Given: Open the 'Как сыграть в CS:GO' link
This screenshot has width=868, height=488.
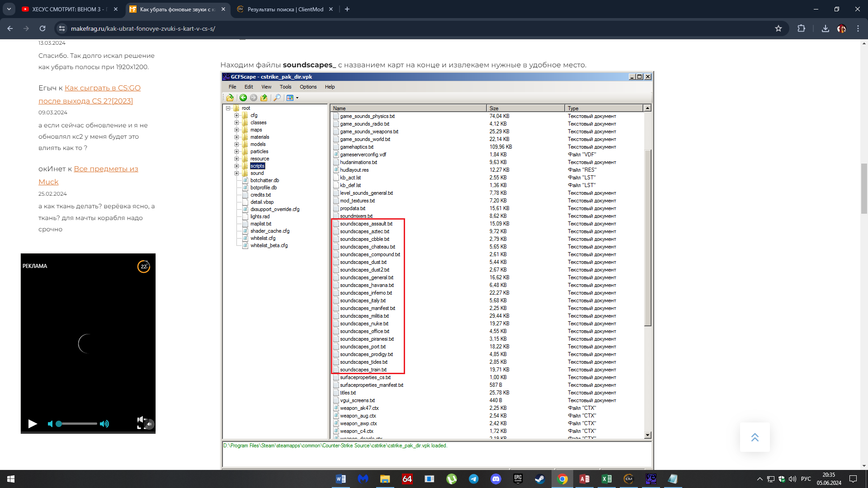Looking at the screenshot, I should 102,88.
